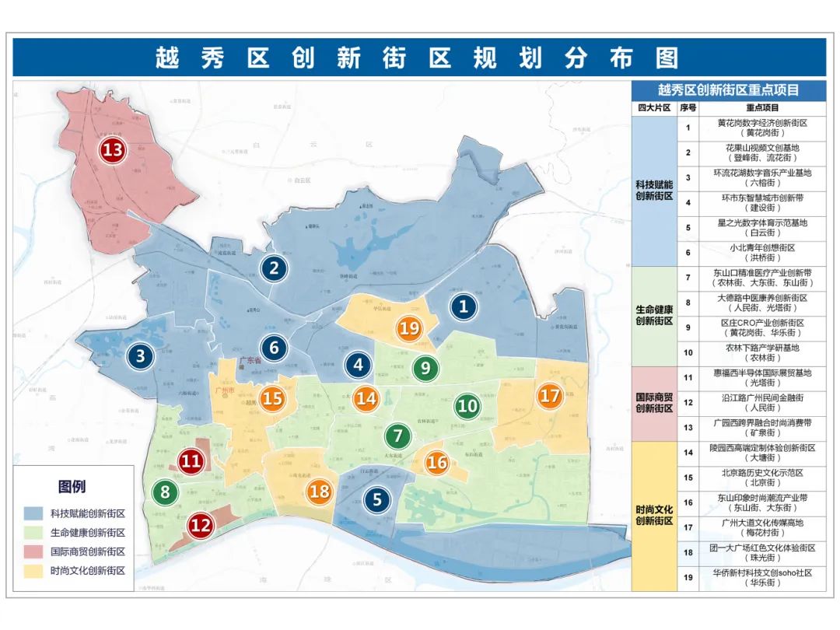The height and width of the screenshot is (630, 840).
Task: Click the blue 科技赋能创新街区 legend swatch
Action: (33, 514)
